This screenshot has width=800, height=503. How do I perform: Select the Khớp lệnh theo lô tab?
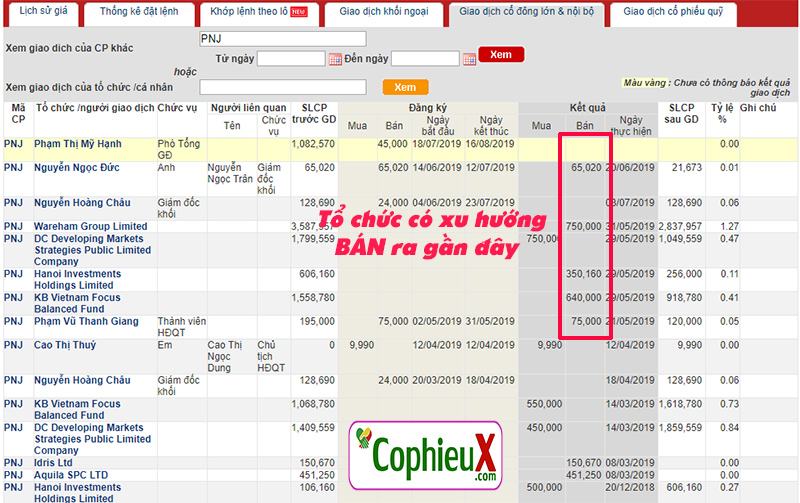pyautogui.click(x=259, y=13)
